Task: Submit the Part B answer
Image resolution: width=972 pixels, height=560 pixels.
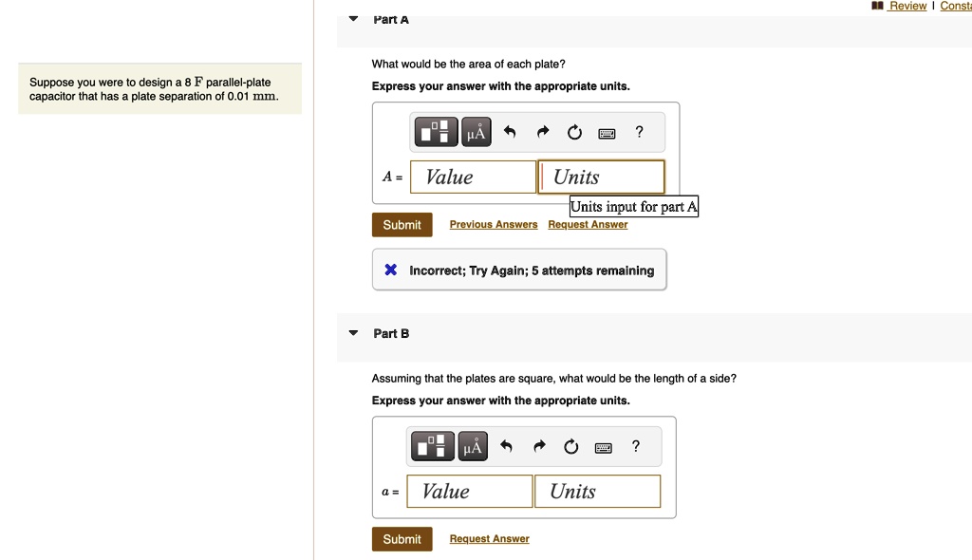Action: [x=402, y=539]
